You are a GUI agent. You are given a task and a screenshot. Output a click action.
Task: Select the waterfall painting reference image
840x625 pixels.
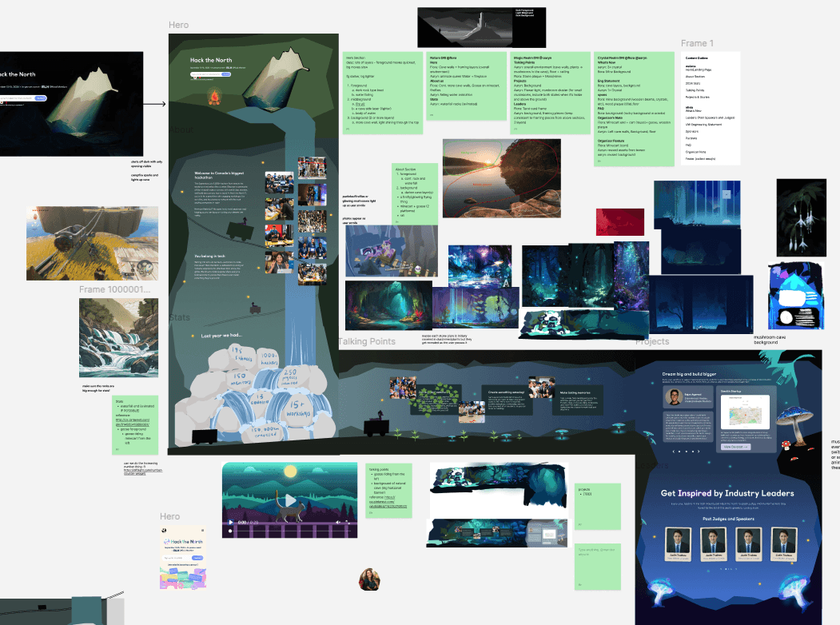point(118,338)
